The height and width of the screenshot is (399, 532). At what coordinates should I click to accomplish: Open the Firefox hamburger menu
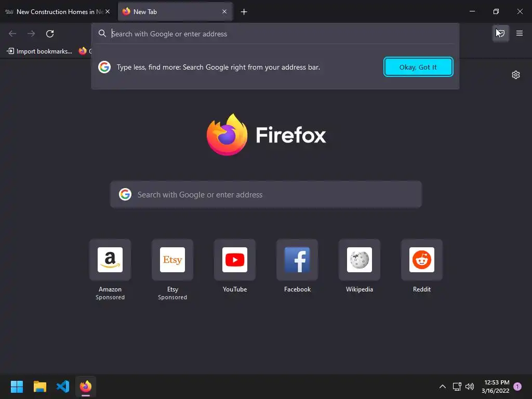pos(519,33)
